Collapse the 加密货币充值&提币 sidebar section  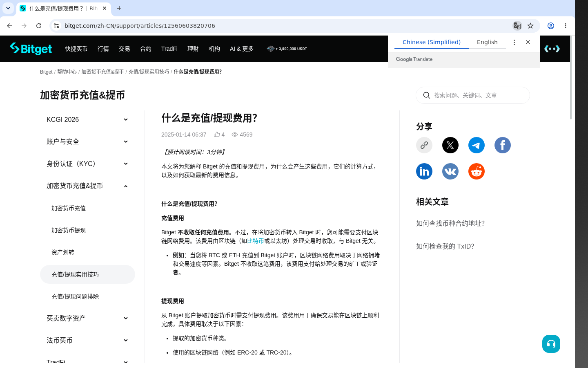pyautogui.click(x=87, y=186)
